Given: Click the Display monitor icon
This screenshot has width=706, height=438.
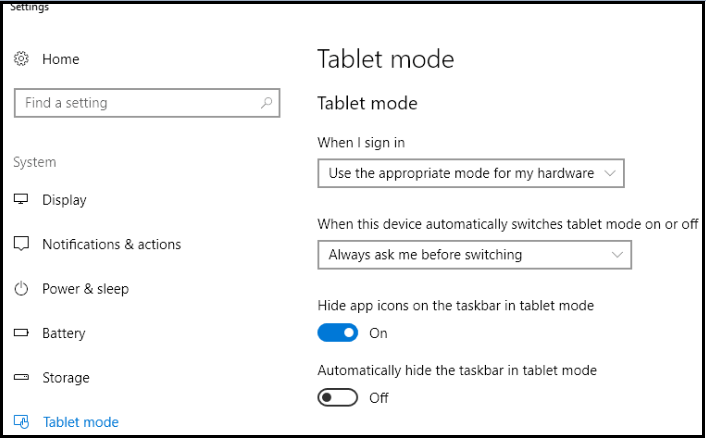Looking at the screenshot, I should click(21, 199).
